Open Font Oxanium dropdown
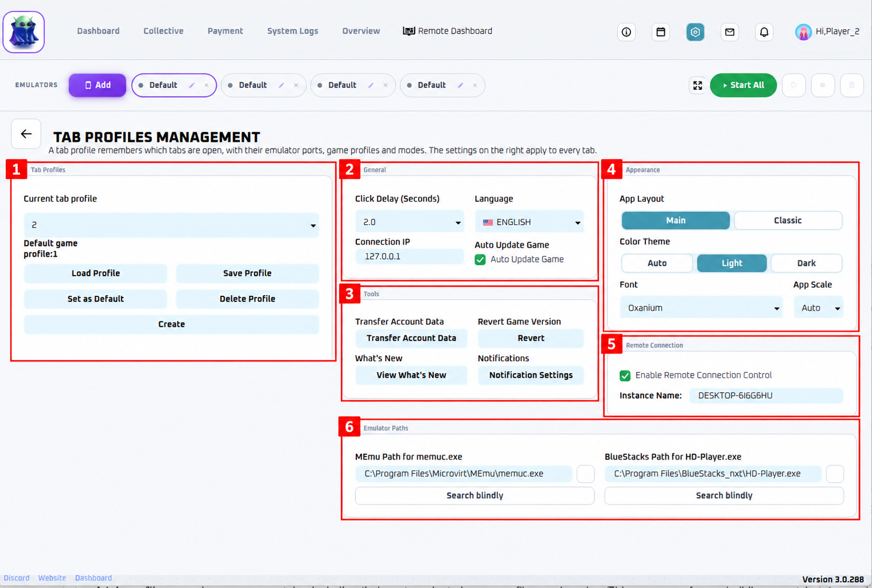This screenshot has height=588, width=872. [x=701, y=308]
